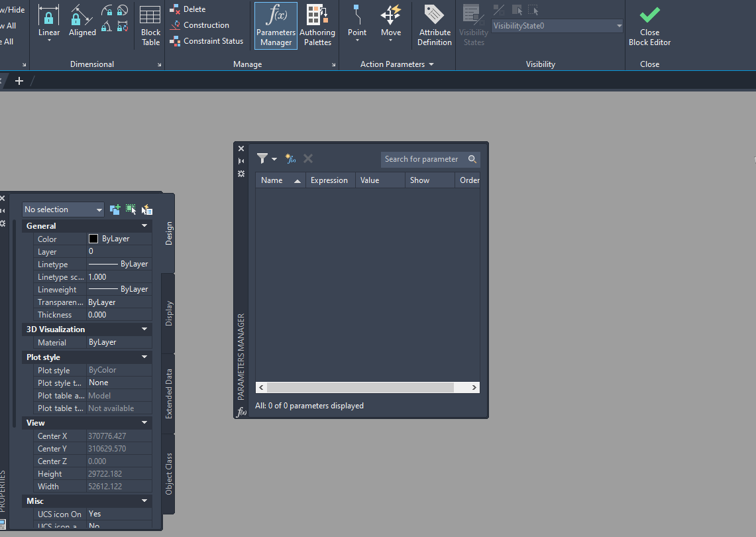
Task: Create a new user parameter in Parameters Manager
Action: click(x=290, y=159)
